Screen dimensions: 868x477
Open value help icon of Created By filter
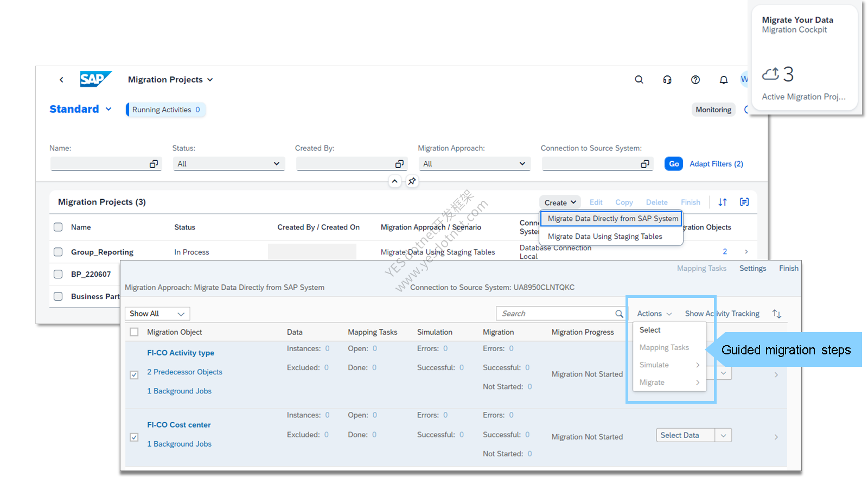(400, 164)
